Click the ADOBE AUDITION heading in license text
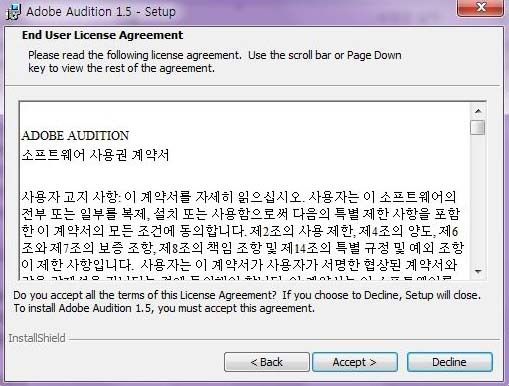 (x=75, y=136)
